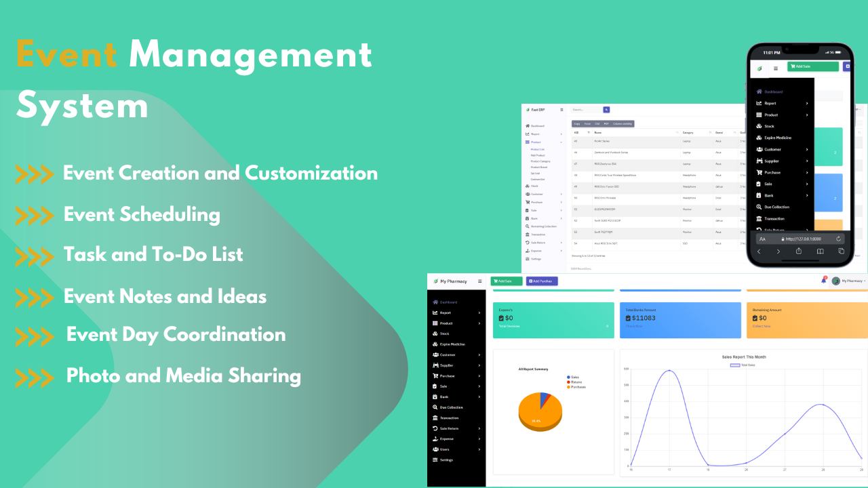Toggle the hamburger menu beside My Pharmacy logo
This screenshot has width=868, height=488.
click(x=480, y=281)
